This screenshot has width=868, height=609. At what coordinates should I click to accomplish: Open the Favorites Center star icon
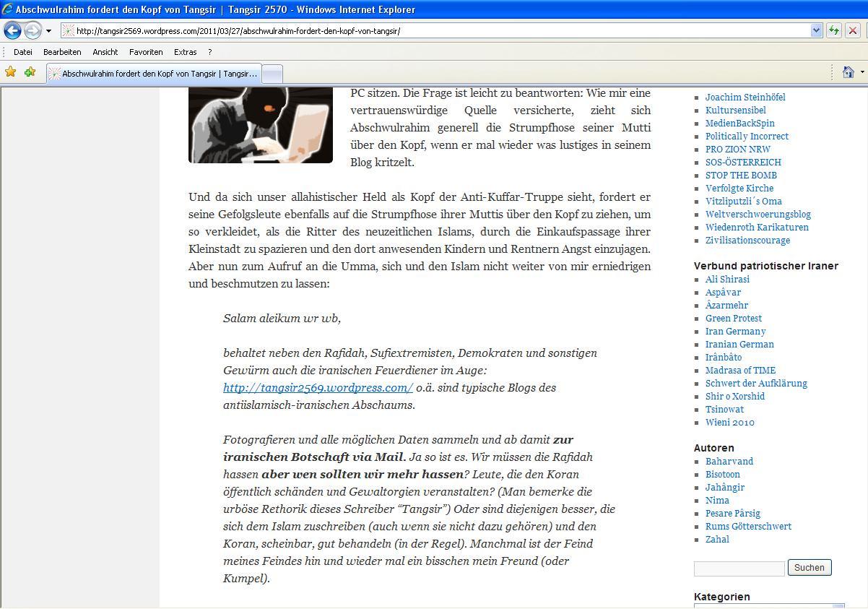10,72
